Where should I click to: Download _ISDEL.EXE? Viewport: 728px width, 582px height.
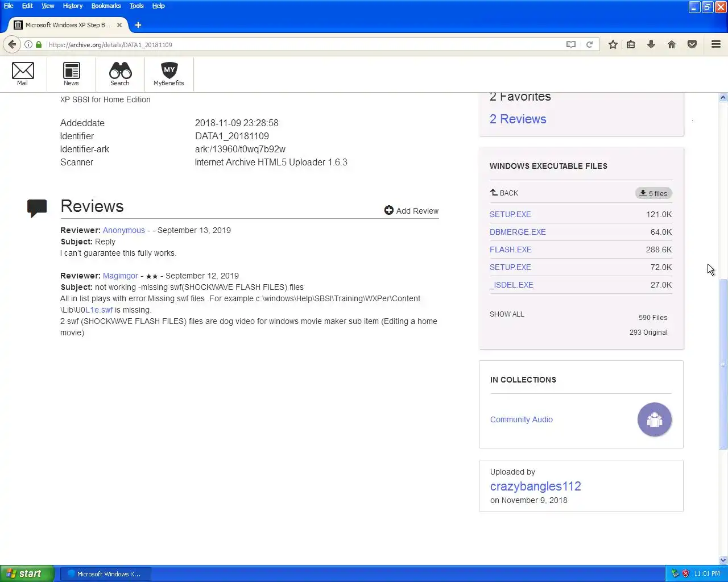(x=511, y=285)
